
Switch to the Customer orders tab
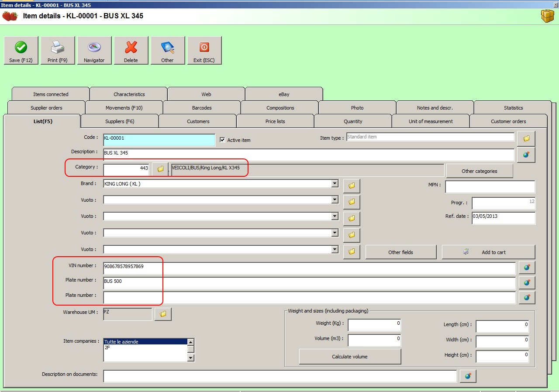tap(508, 121)
